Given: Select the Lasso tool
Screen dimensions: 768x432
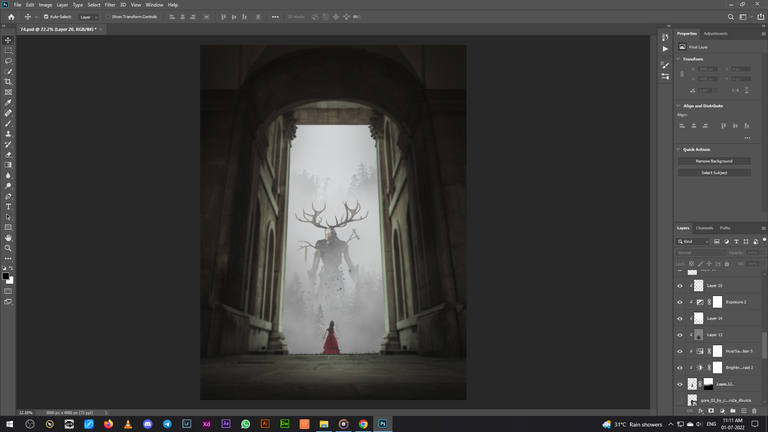Looking at the screenshot, I should click(x=8, y=61).
